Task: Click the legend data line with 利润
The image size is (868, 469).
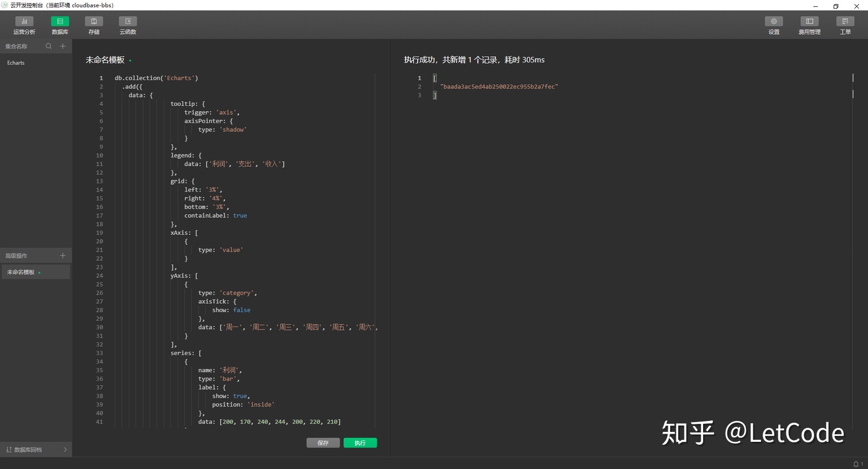Action: pos(234,164)
